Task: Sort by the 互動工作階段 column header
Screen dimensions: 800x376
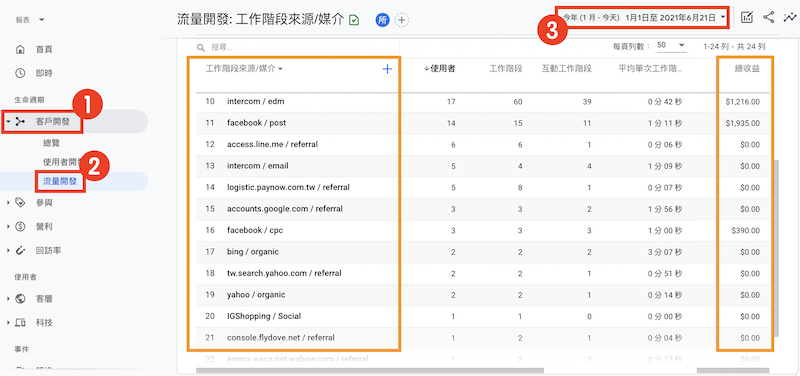Action: (566, 69)
